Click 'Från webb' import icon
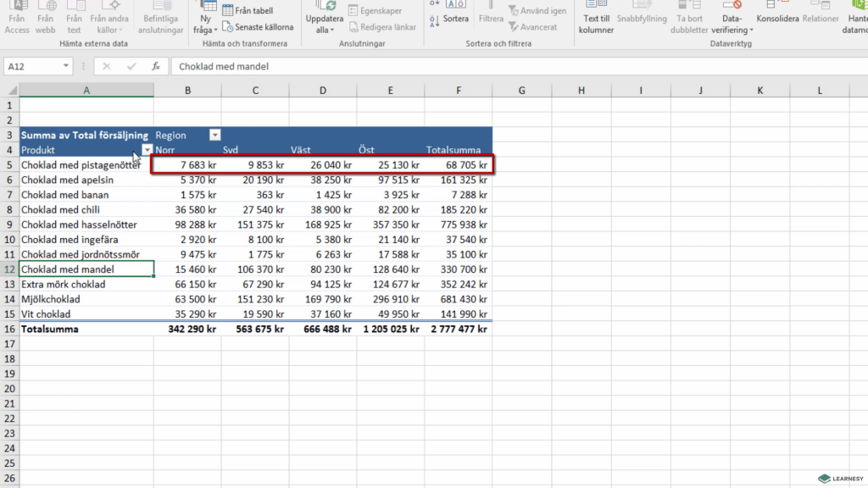 (46, 24)
